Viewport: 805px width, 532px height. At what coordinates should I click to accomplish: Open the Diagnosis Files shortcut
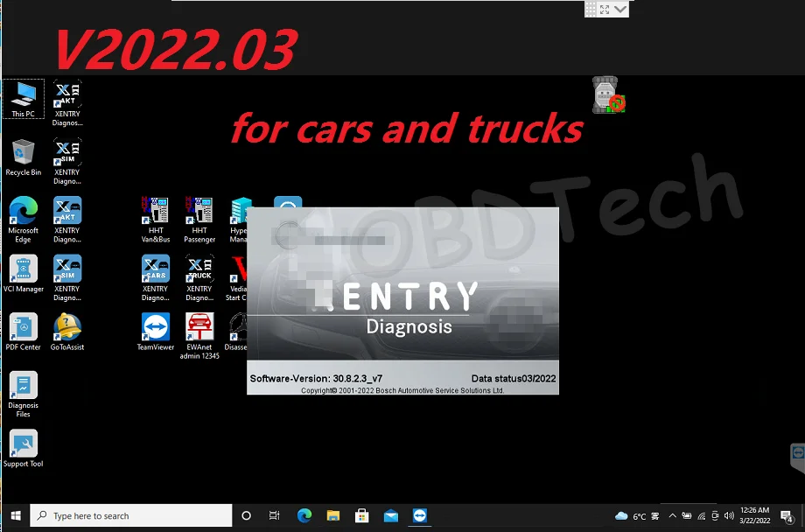pos(23,394)
